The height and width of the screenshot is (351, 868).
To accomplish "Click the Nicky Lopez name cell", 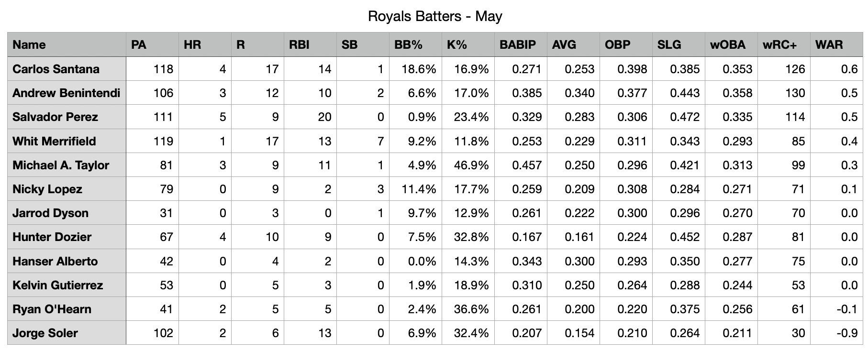I will 47,189.
